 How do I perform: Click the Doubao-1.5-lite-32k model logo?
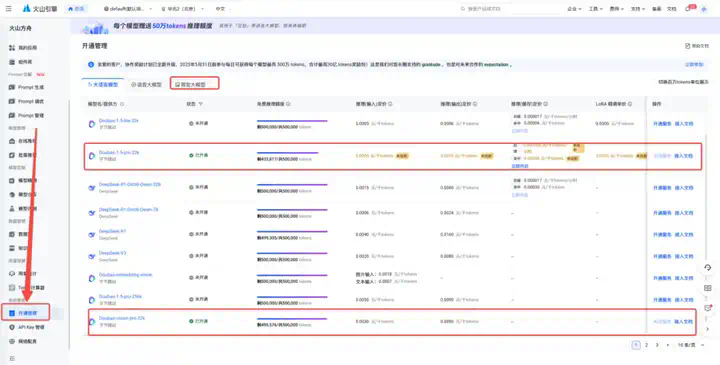point(92,124)
